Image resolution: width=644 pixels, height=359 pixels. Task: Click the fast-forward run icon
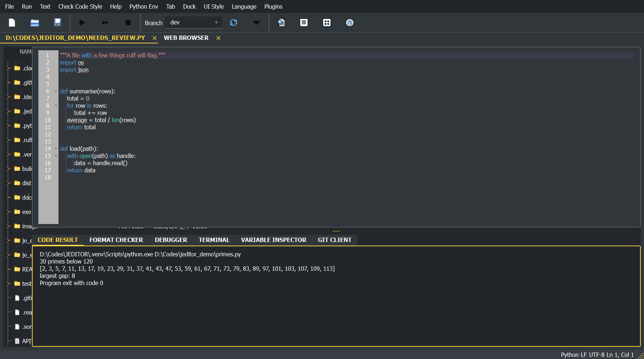click(105, 23)
